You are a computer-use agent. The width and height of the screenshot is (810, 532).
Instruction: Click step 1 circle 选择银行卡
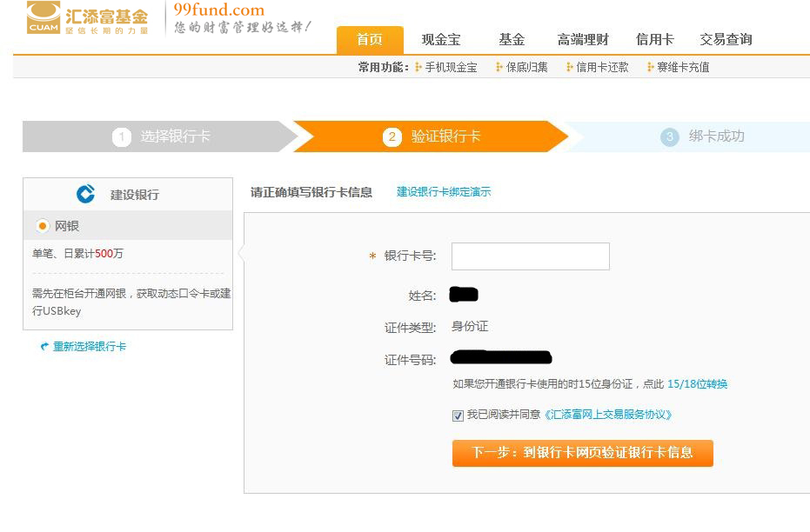click(121, 136)
